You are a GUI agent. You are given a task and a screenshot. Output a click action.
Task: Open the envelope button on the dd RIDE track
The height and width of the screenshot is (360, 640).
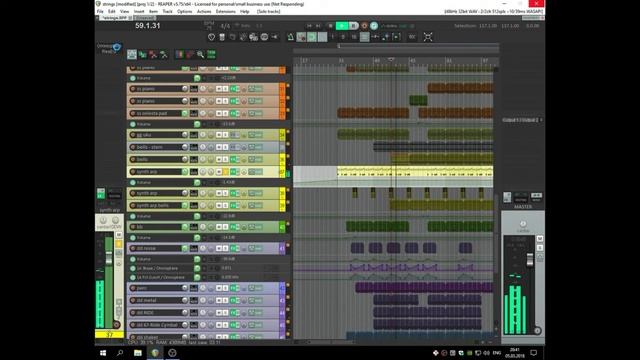click(256, 313)
